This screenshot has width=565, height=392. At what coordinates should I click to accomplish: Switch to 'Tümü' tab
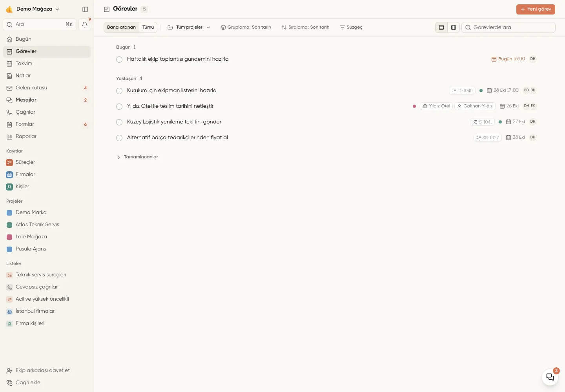(x=148, y=27)
